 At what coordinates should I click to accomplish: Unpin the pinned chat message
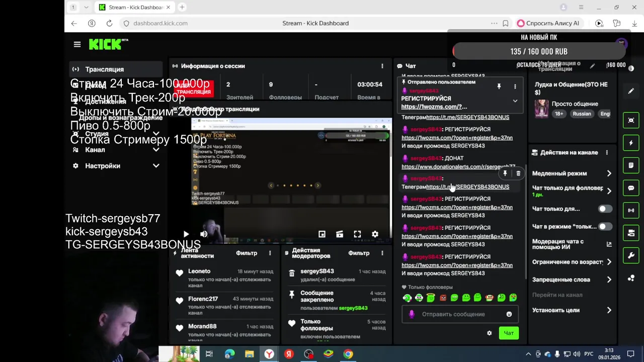[x=499, y=86]
